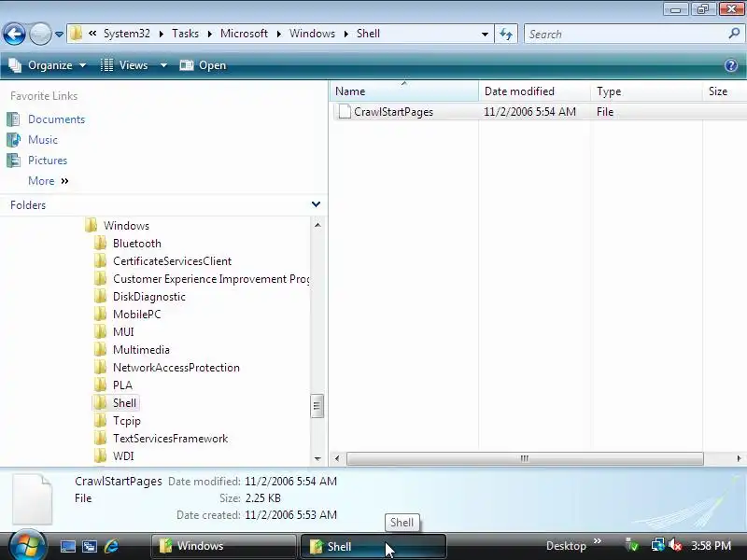Show more favorite links via More
747x560 pixels.
pos(49,181)
